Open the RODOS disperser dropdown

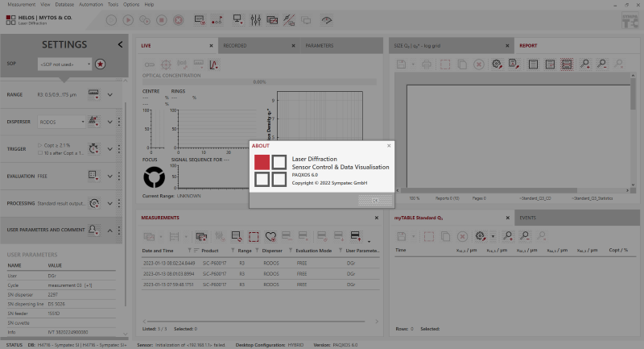[61, 122]
